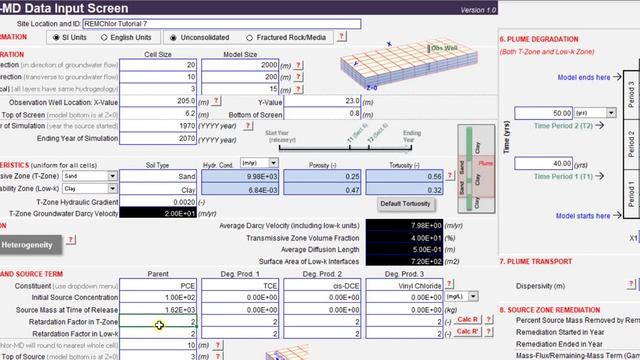Click Parent Source Mass 1.62E+03 cell
The height and width of the screenshot is (360, 640).
[158, 310]
